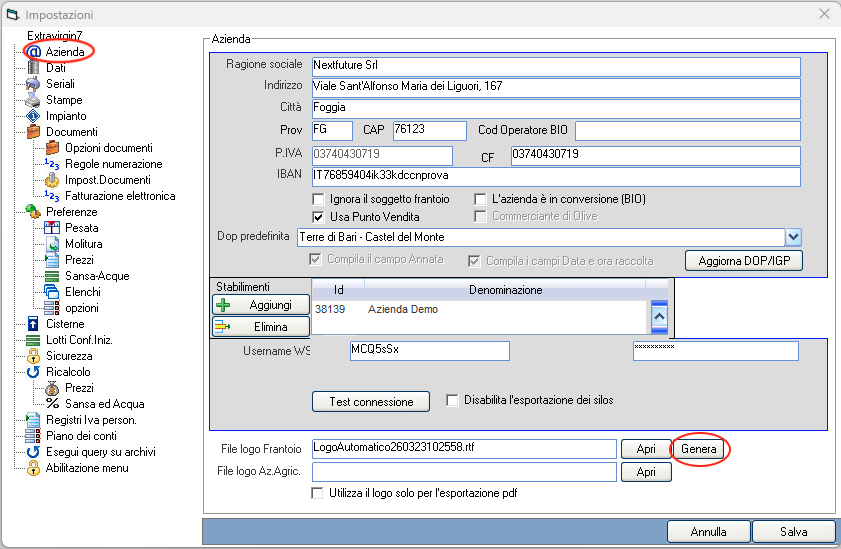Screen dimensions: 841x549
Task: Click the masked password field
Action: (x=715, y=351)
